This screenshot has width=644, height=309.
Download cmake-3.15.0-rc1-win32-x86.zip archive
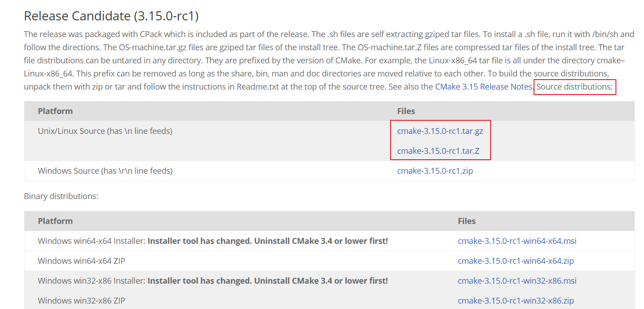[515, 300]
